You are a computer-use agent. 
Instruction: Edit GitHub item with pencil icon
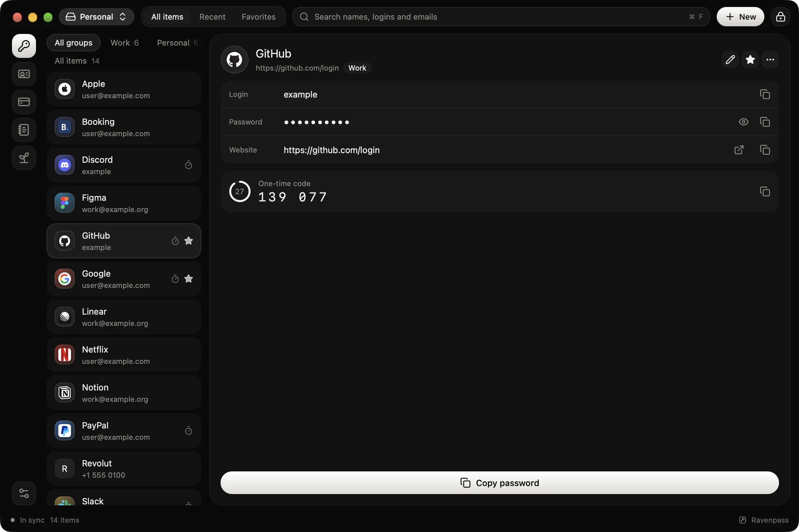730,60
